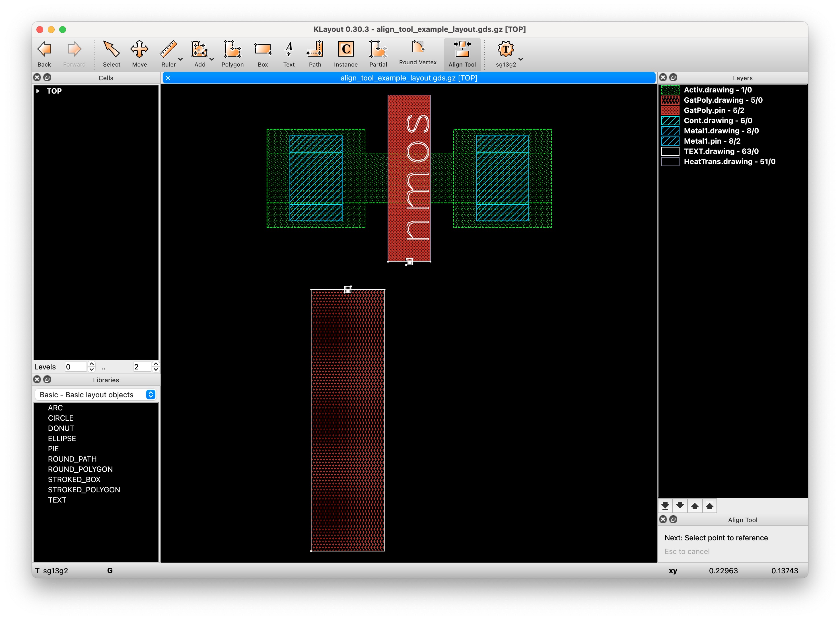
Task: Pick ROUND_POLYGON in the Libraries list
Action: coord(80,469)
